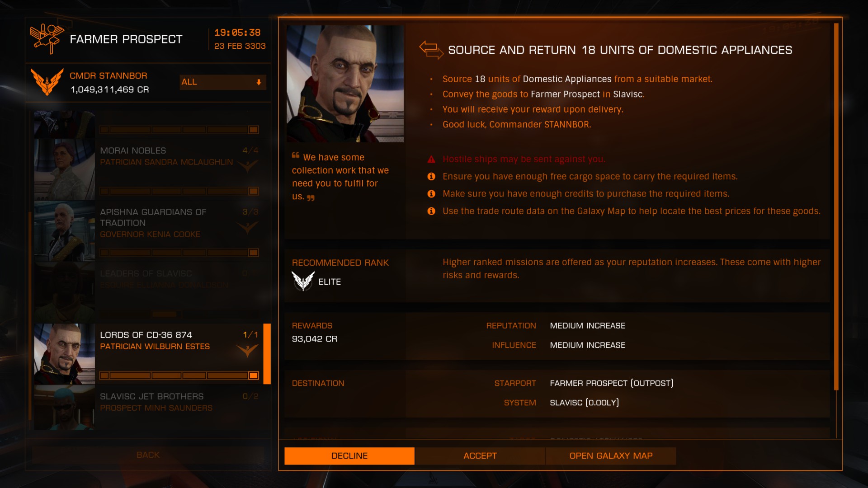Decline the mission offer
This screenshot has width=868, height=488.
click(349, 456)
